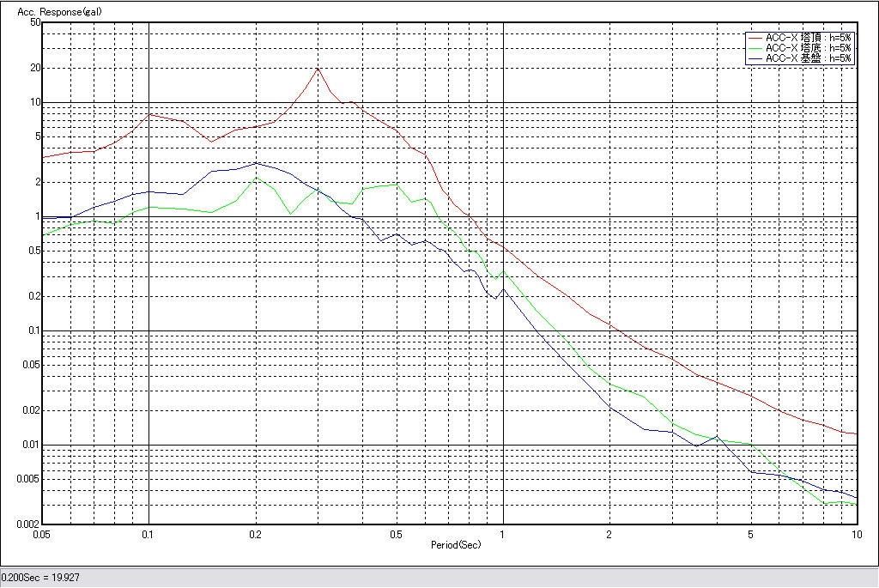This screenshot has width=879, height=588.
Task: Click the 0.1 label on the response axis
Action: tap(33, 330)
